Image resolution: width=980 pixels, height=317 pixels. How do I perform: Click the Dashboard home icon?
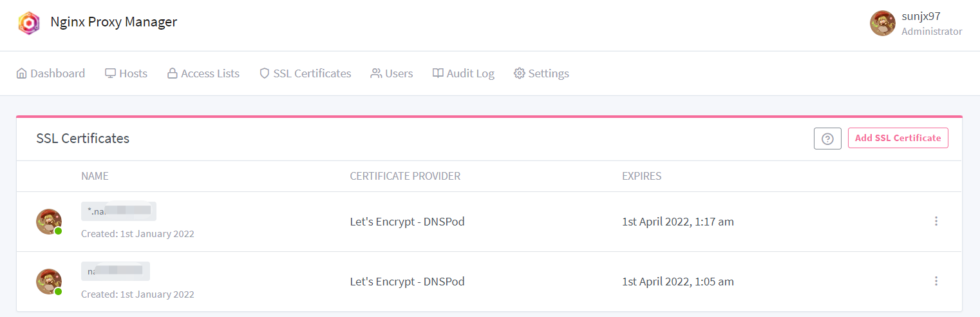(x=22, y=73)
